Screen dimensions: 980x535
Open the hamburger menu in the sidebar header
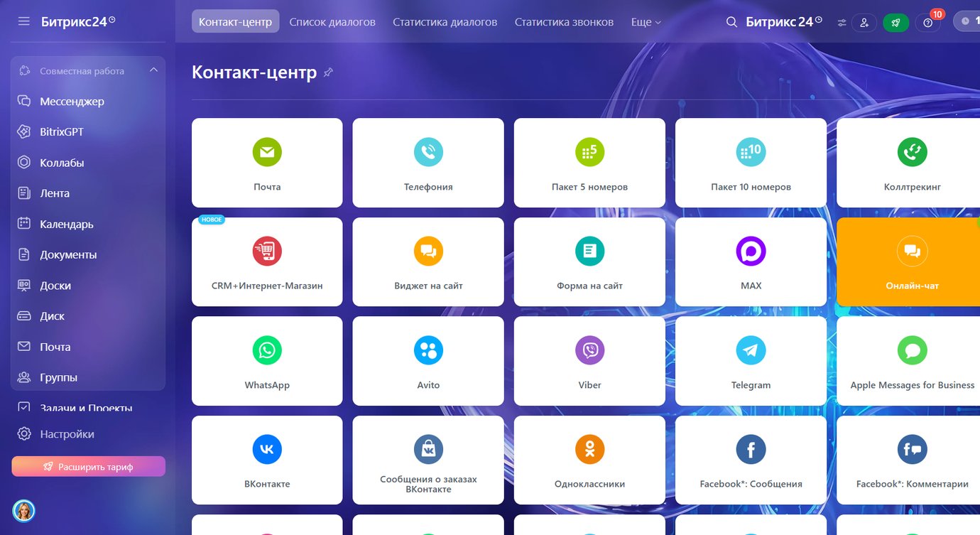pyautogui.click(x=24, y=22)
